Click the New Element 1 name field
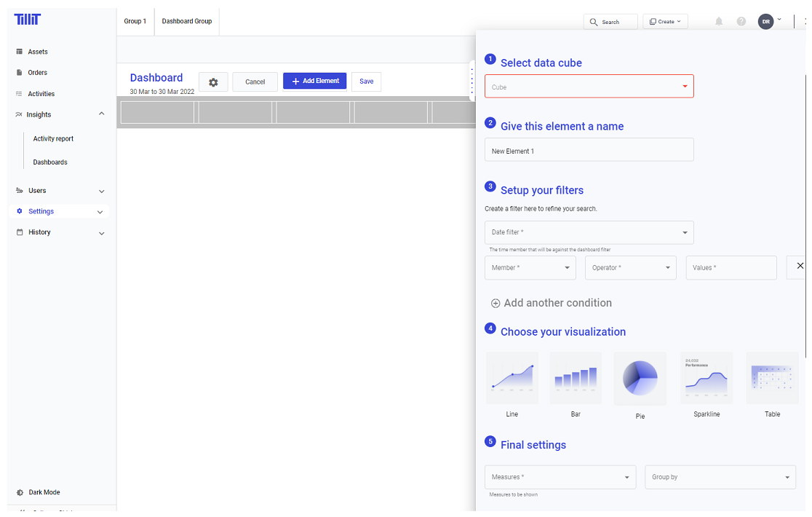Screen dimensions: 812x517 589,150
